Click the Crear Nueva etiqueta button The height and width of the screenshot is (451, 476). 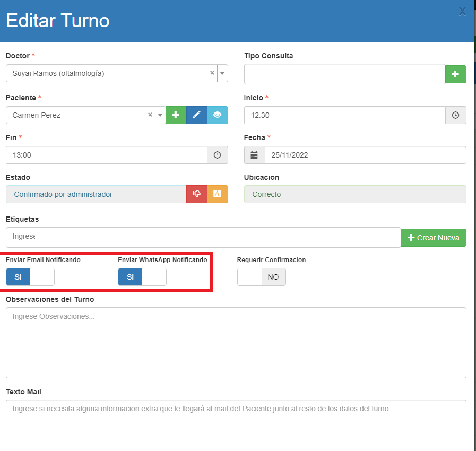[x=433, y=238]
